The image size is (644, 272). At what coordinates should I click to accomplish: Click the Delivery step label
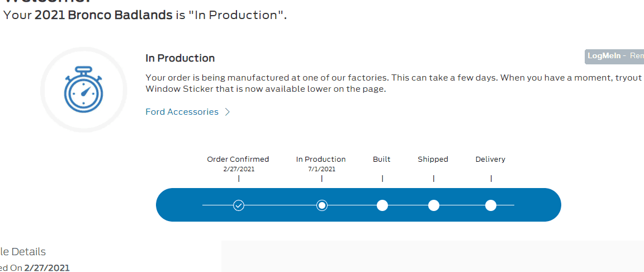pyautogui.click(x=490, y=160)
